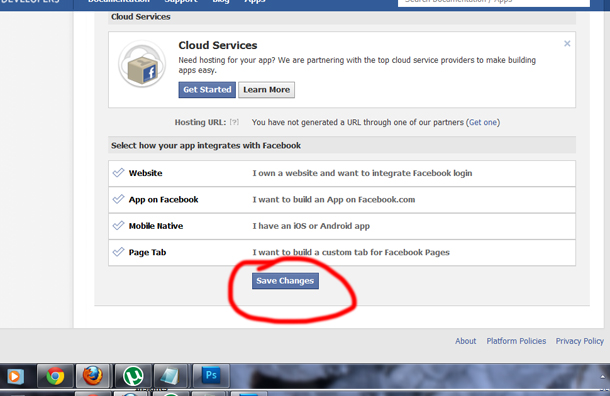Image resolution: width=610 pixels, height=396 pixels.
Task: Click the checkmark icon beside App on Facebook
Action: tap(118, 199)
